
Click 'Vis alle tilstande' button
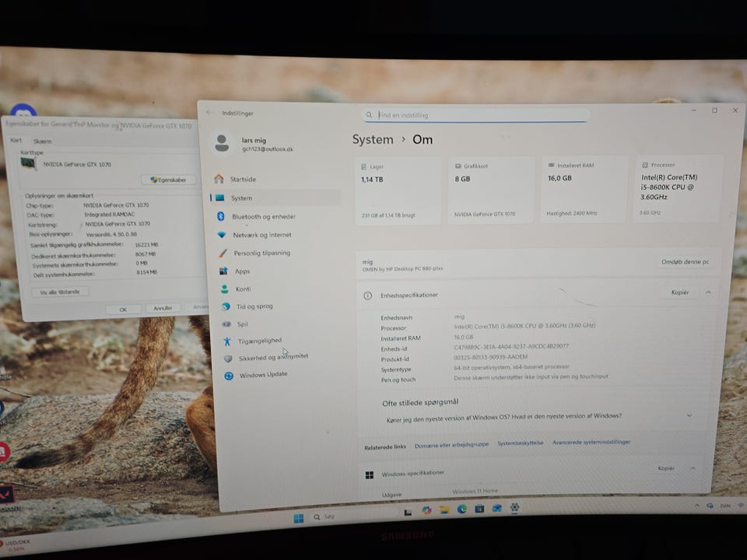[60, 292]
